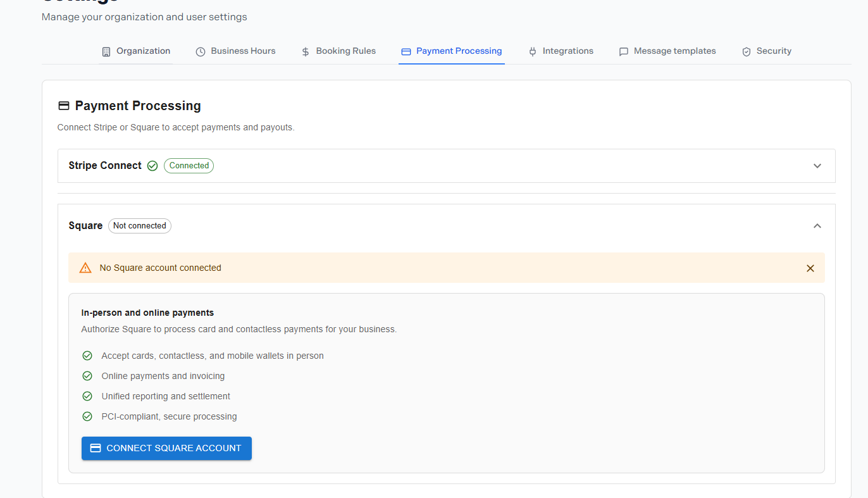Image resolution: width=868 pixels, height=498 pixels.
Task: Click the Message templates chat bubble icon
Action: click(624, 52)
